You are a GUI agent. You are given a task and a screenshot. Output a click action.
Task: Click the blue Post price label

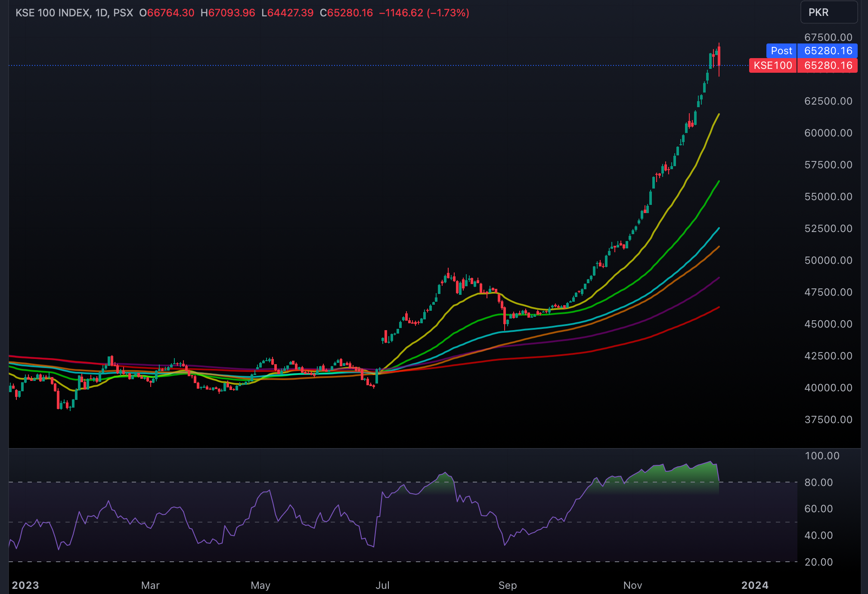[781, 51]
